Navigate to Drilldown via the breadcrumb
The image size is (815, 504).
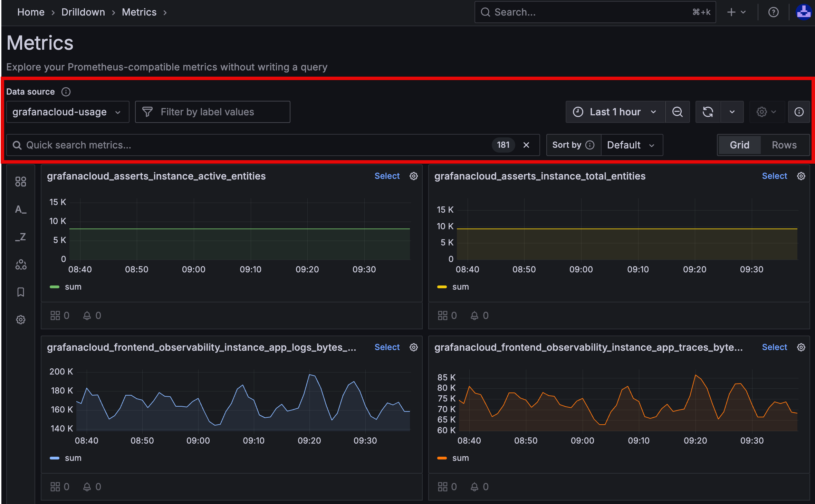pos(83,12)
